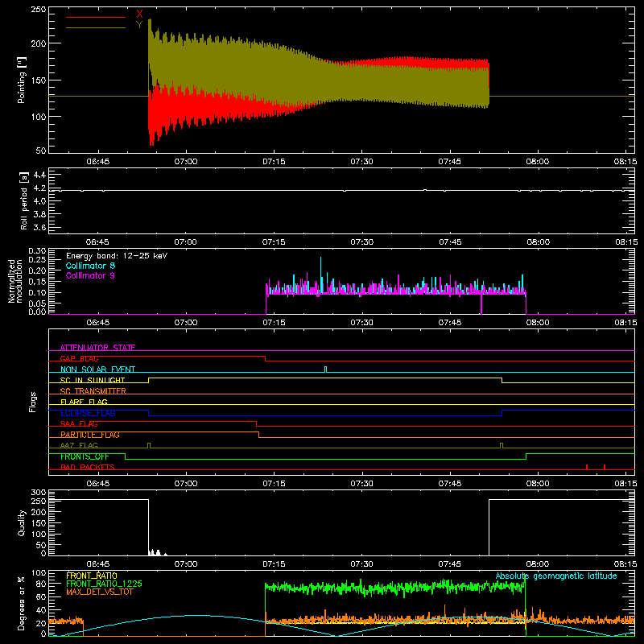The height and width of the screenshot is (644, 644).
Task: Click the 80 tick on Degrees axis
Action: click(41, 584)
